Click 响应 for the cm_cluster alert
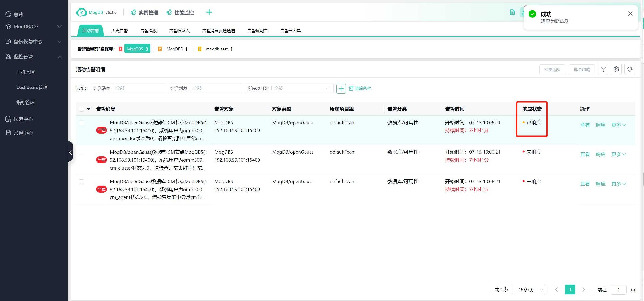 (600, 154)
